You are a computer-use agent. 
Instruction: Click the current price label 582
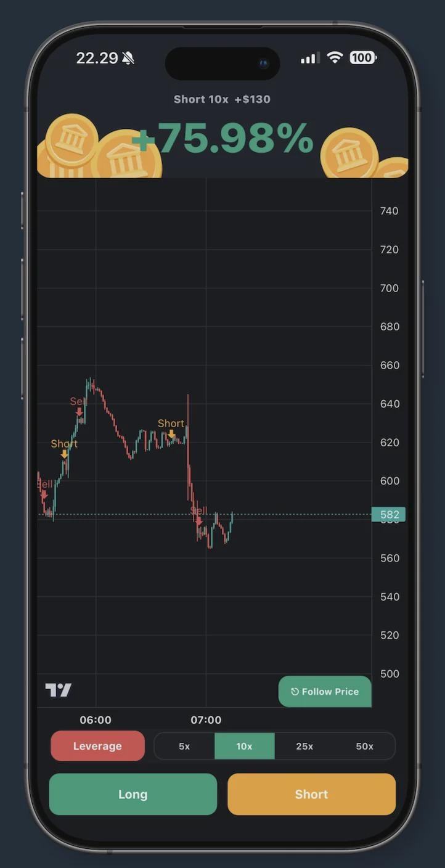(x=389, y=515)
